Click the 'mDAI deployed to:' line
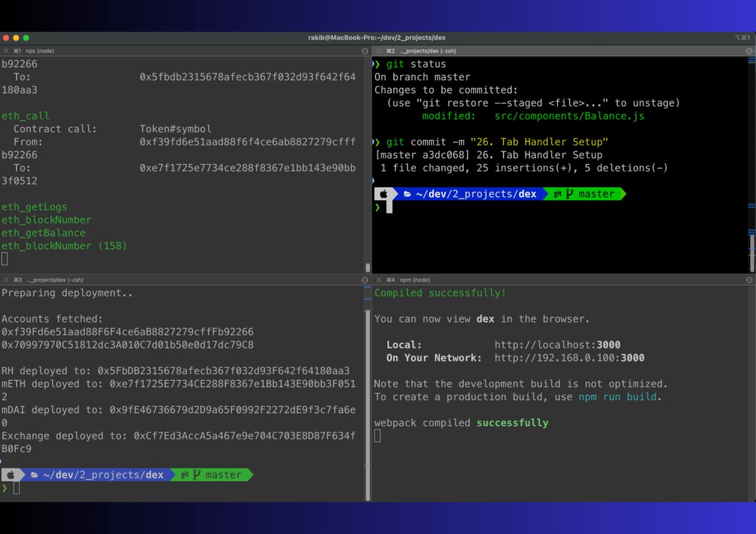Image resolution: width=756 pixels, height=534 pixels. point(178,416)
